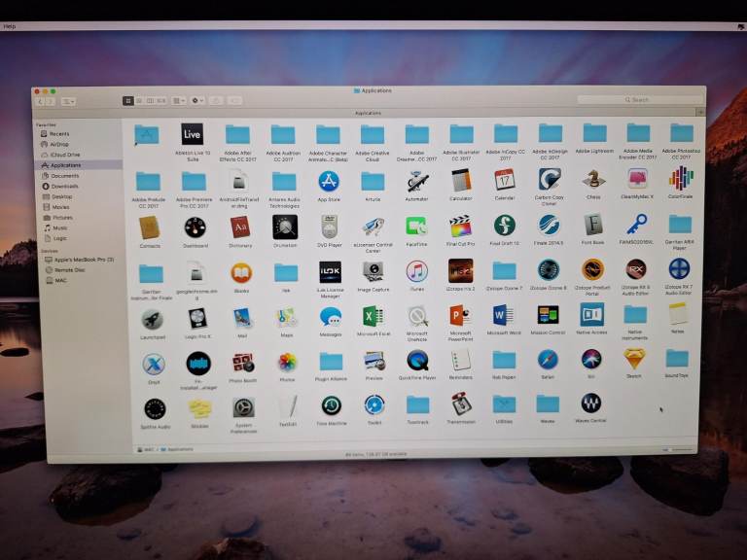Open the Native Instruments folder
The height and width of the screenshot is (560, 747).
point(635,314)
